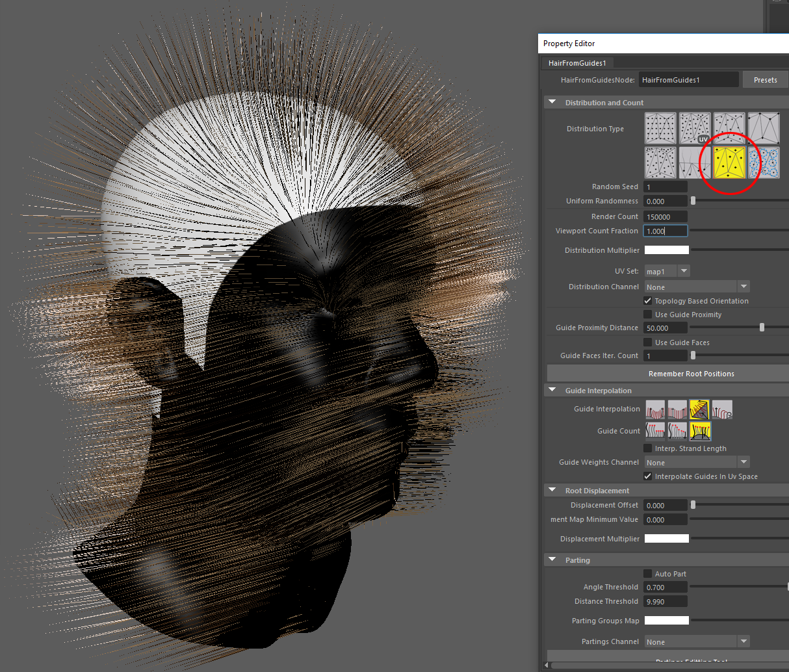Select the highlighted yellow Guide Count icon
This screenshot has height=672, width=789.
pyautogui.click(x=700, y=431)
